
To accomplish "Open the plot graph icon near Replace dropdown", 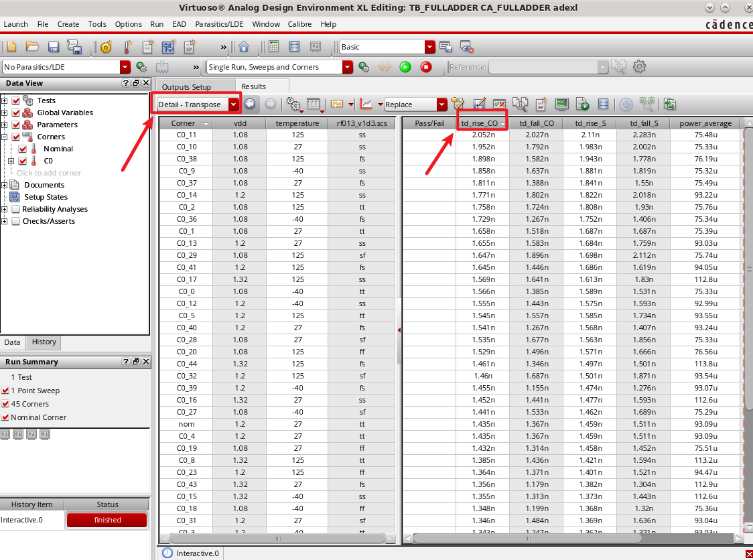I will click(x=367, y=105).
